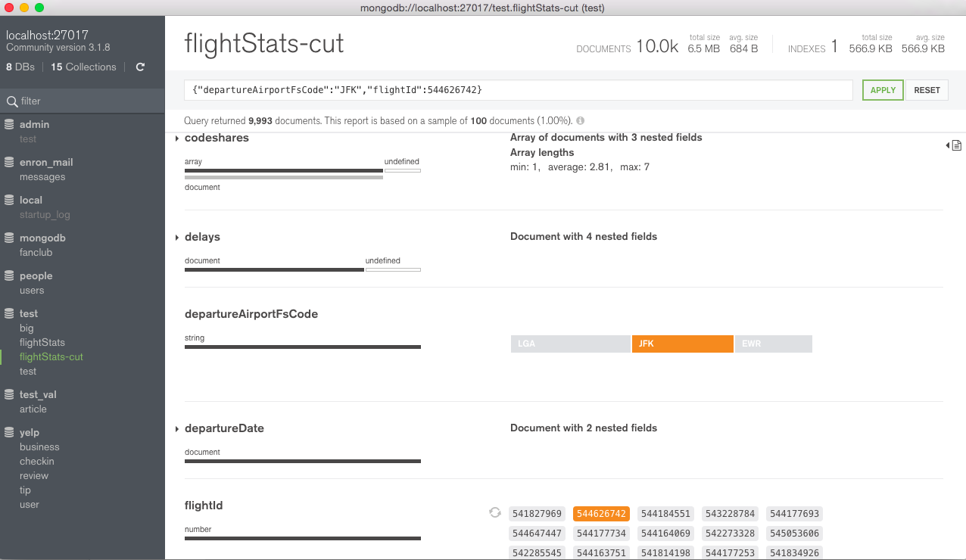Image resolution: width=966 pixels, height=560 pixels.
Task: Click the yelp database icon
Action: pos(10,433)
